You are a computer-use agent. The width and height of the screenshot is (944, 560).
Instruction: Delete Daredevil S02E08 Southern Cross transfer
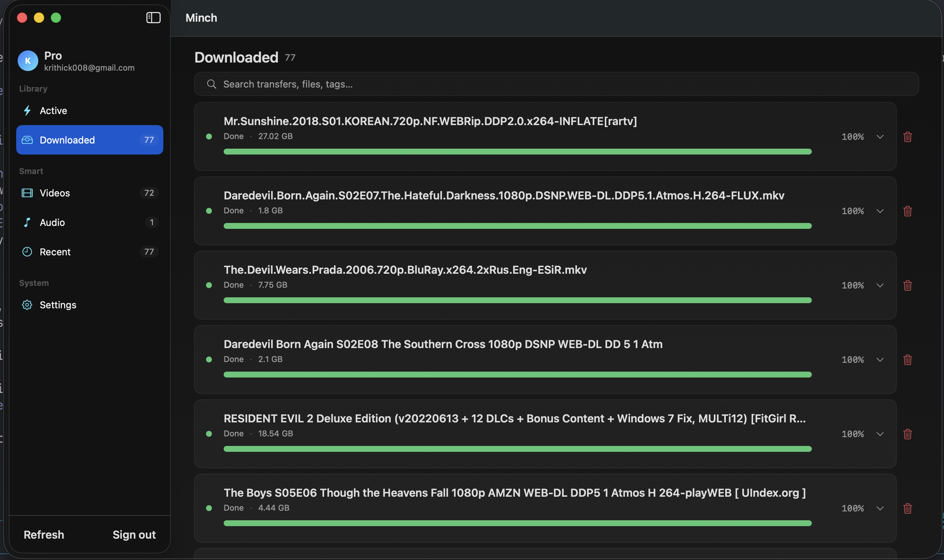pos(908,359)
